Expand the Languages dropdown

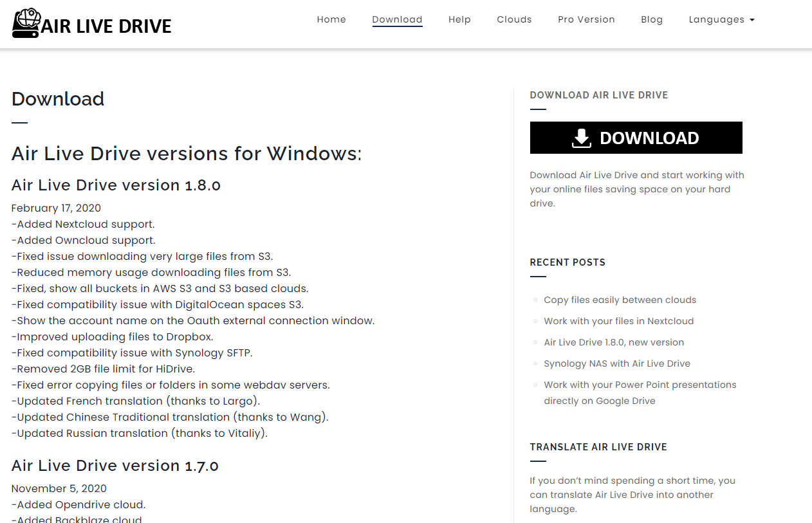click(x=721, y=19)
